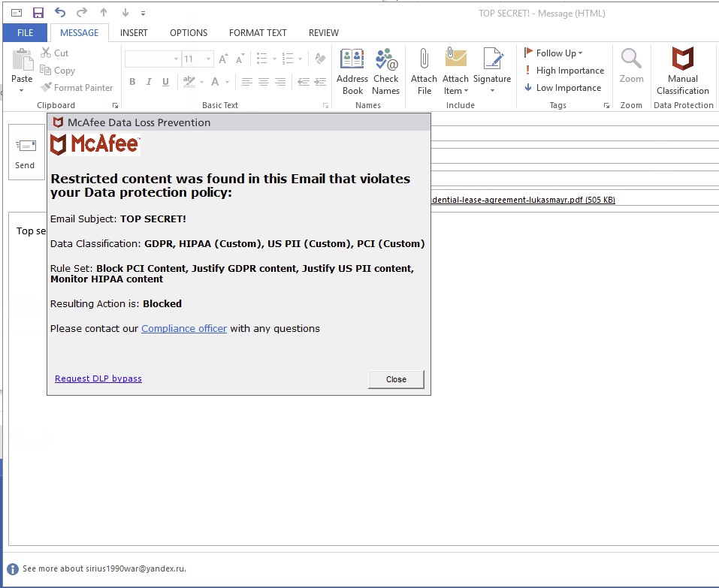Apply numbered list formatting
719x588 pixels.
click(288, 59)
